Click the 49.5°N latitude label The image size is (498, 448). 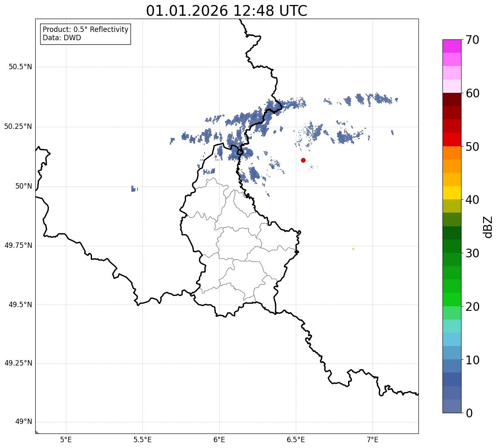pyautogui.click(x=20, y=305)
